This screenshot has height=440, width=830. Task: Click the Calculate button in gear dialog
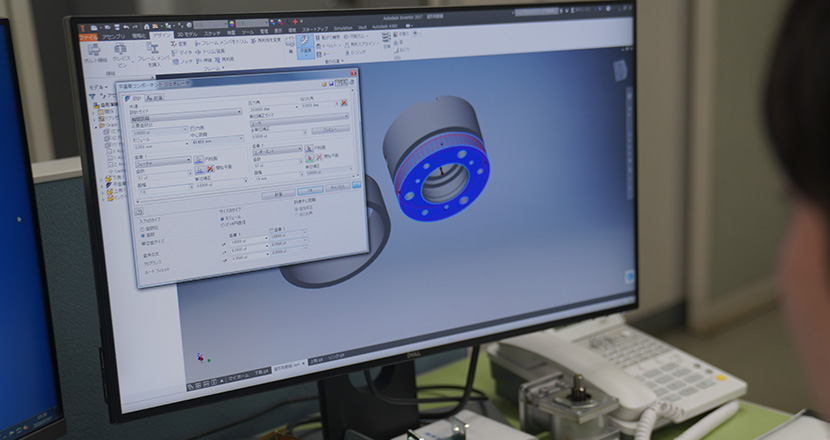[x=279, y=194]
